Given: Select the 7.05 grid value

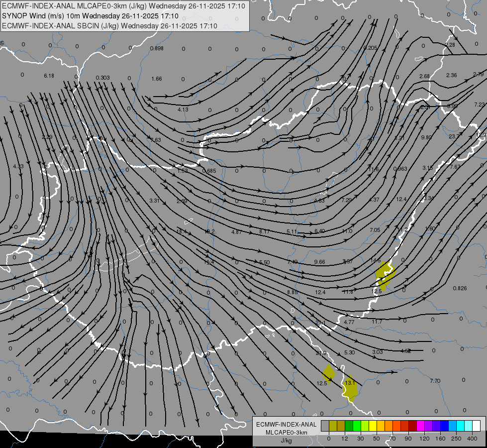Looking at the screenshot, I should pyautogui.click(x=375, y=230).
